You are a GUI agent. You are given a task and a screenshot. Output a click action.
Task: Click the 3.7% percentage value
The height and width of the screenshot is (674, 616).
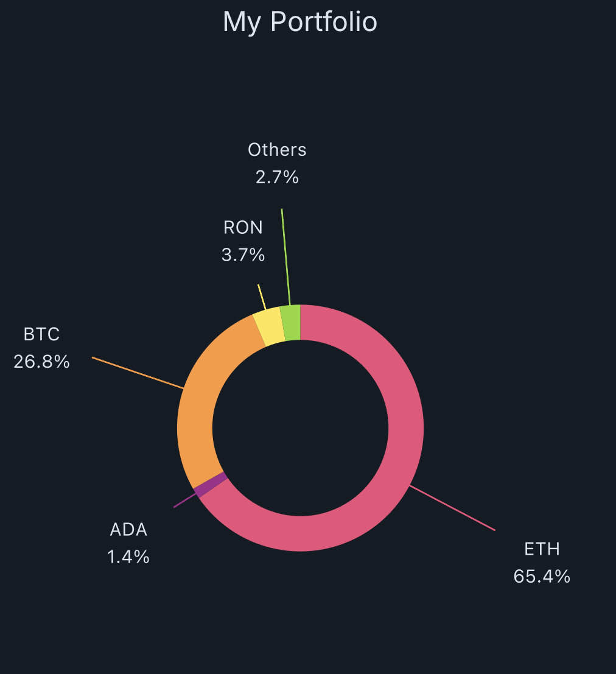pyautogui.click(x=243, y=255)
